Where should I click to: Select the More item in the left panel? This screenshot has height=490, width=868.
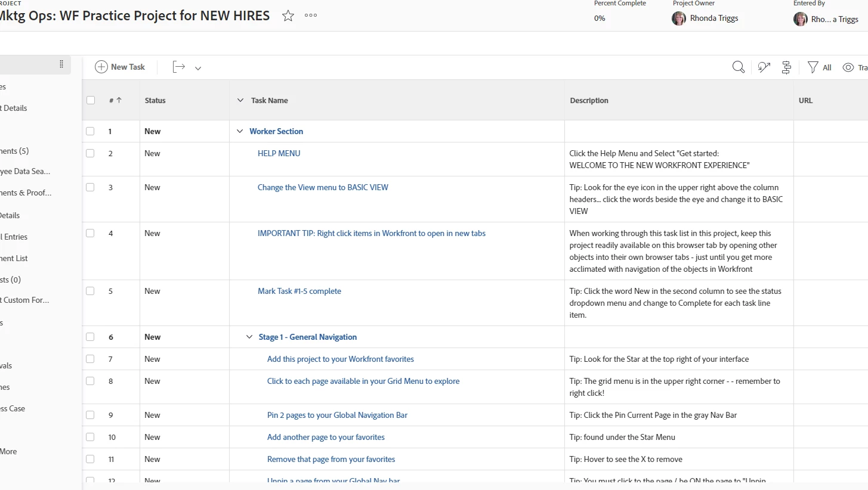pyautogui.click(x=8, y=451)
